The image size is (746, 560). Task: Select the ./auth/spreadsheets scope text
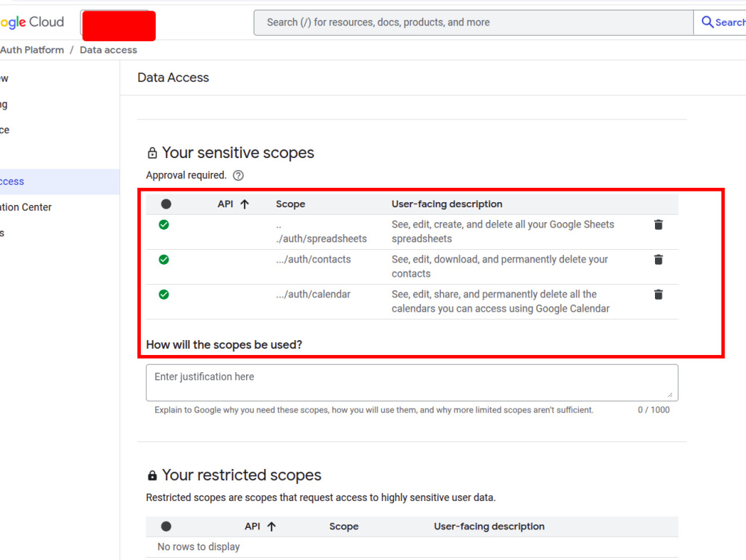pos(321,232)
